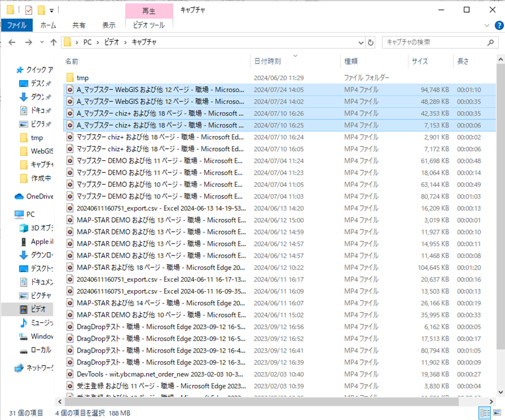This screenshot has height=420, width=505.
Task: Open the Customize Quick Access Toolbar dropdown
Action: (52, 11)
